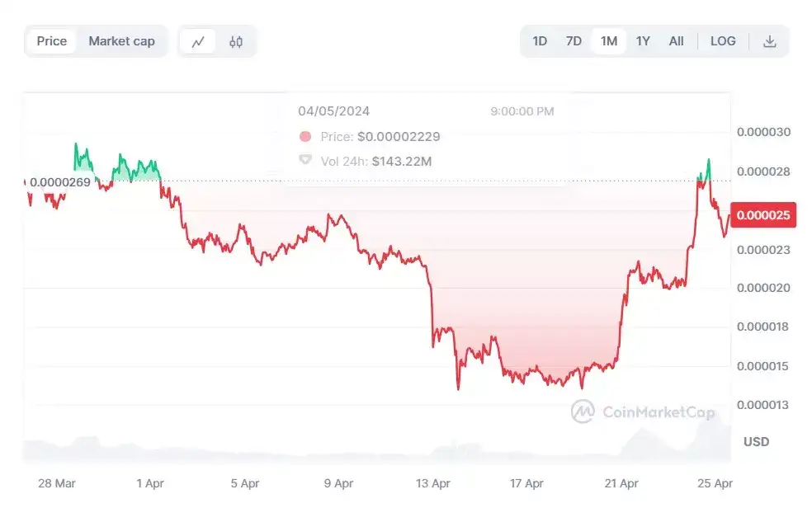
Task: Switch chart to Price view
Action: pos(52,41)
